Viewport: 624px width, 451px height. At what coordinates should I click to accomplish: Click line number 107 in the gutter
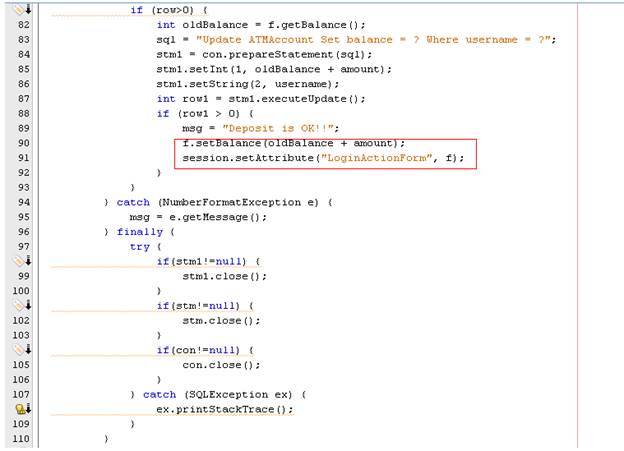pyautogui.click(x=21, y=394)
